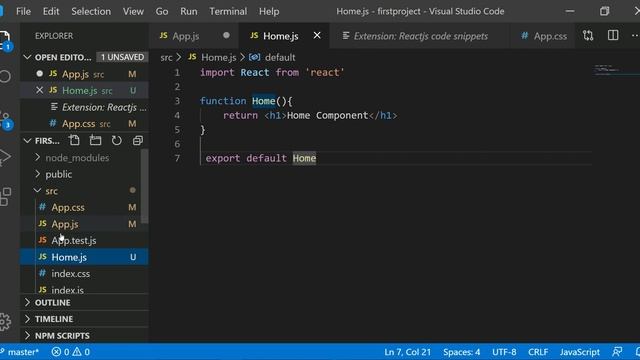
Task: Switch to Extension: Reactjs code snippets tab
Action: pos(420,36)
